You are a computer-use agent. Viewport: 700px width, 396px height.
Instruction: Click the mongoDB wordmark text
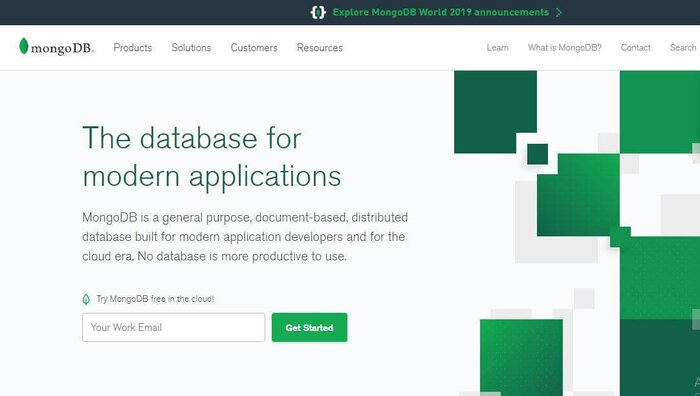click(62, 48)
